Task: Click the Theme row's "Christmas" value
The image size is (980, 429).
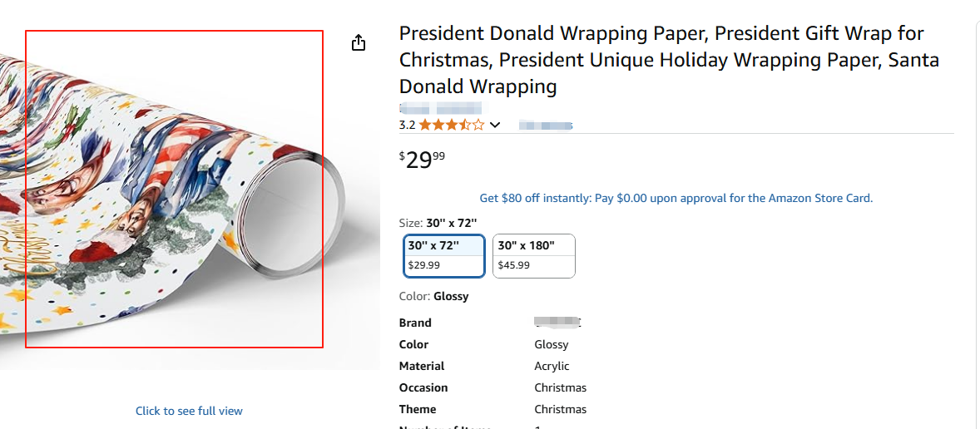Action: pyautogui.click(x=560, y=409)
